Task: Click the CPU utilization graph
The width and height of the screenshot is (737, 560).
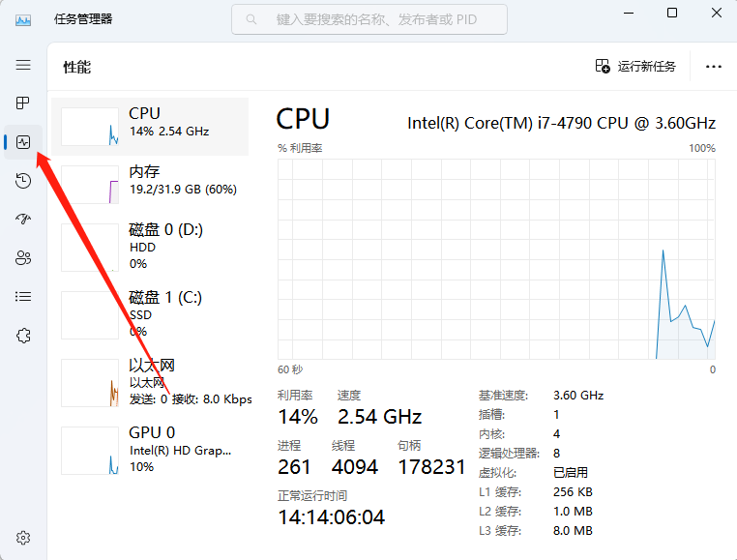Action: [x=496, y=259]
